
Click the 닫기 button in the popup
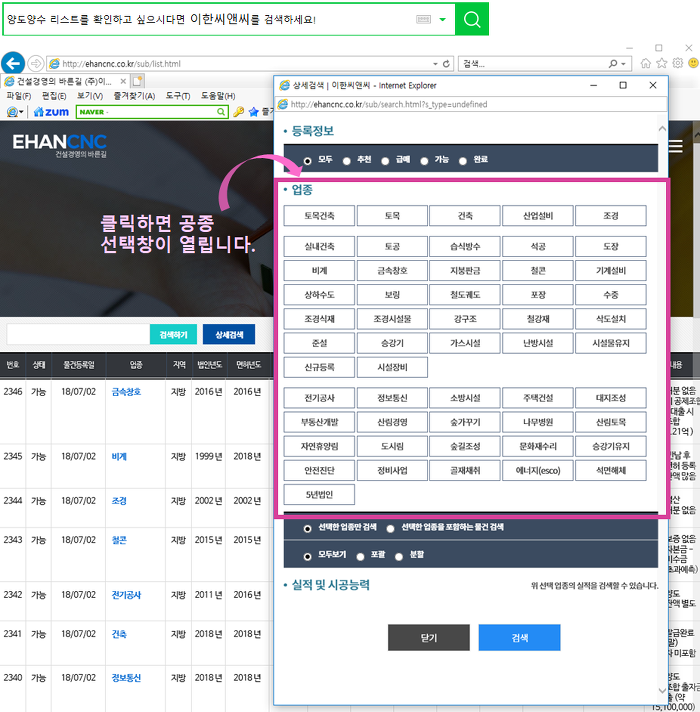click(429, 638)
